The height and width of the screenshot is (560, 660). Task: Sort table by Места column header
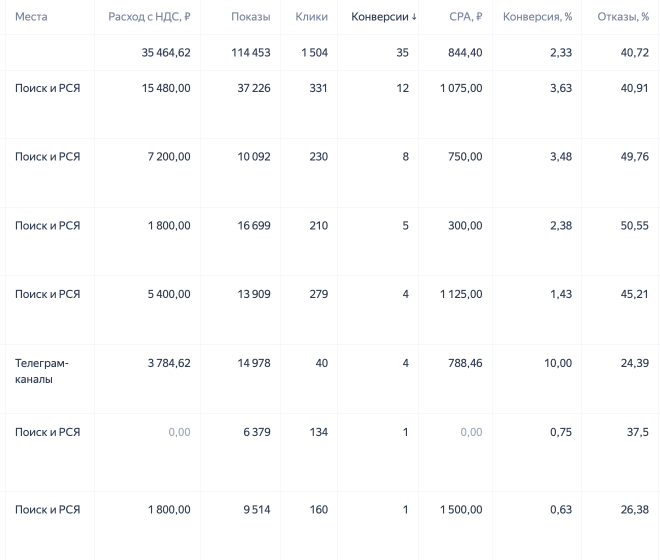[31, 17]
